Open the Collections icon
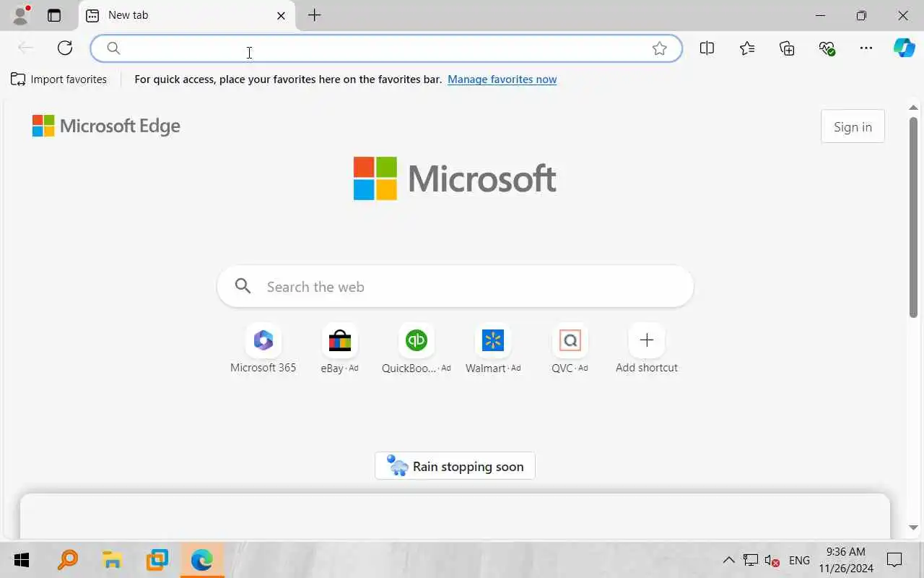This screenshot has height=578, width=924. coord(787,48)
